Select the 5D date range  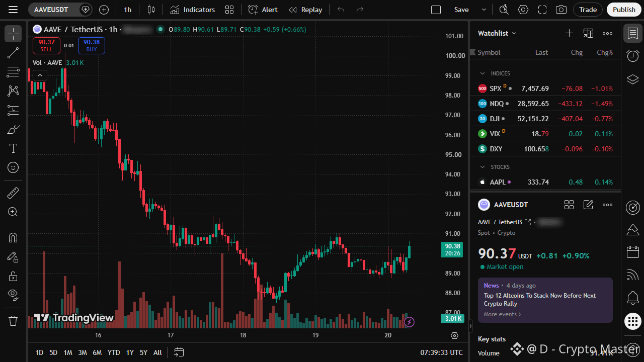coord(53,352)
